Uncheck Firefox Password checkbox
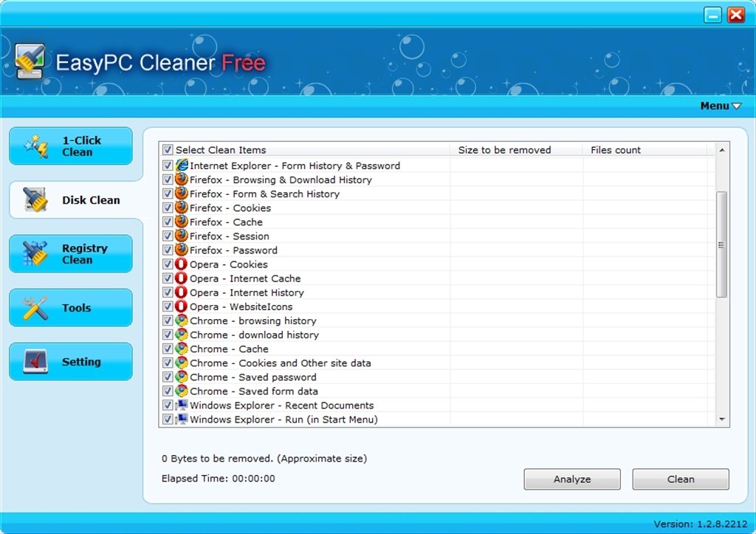The width and height of the screenshot is (756, 534). click(x=168, y=250)
